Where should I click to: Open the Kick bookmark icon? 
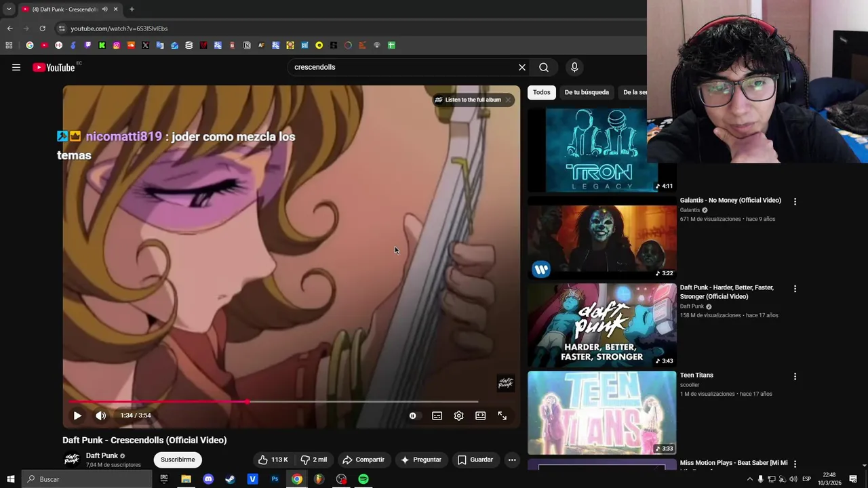click(x=102, y=45)
